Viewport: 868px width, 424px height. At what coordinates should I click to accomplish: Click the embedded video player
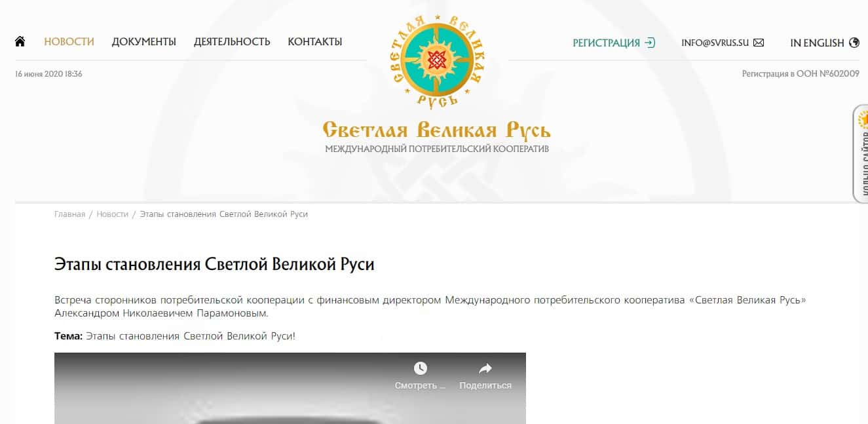click(x=290, y=388)
